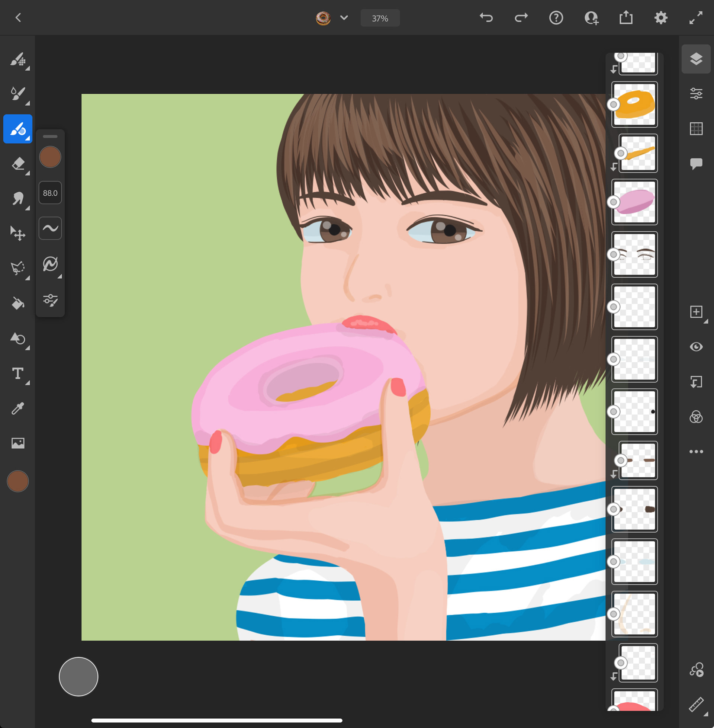Choose the Smudge tool
Screen dimensions: 714x728
(17, 198)
